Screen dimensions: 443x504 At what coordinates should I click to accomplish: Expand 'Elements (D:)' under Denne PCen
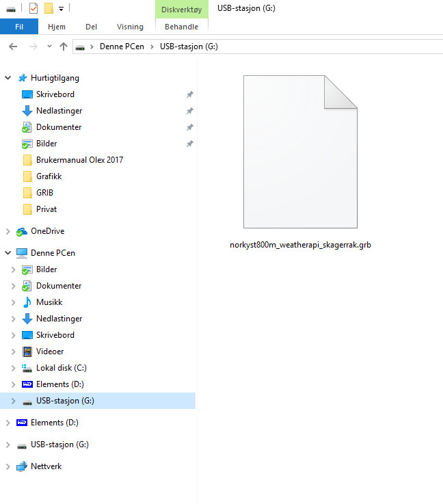point(13,384)
